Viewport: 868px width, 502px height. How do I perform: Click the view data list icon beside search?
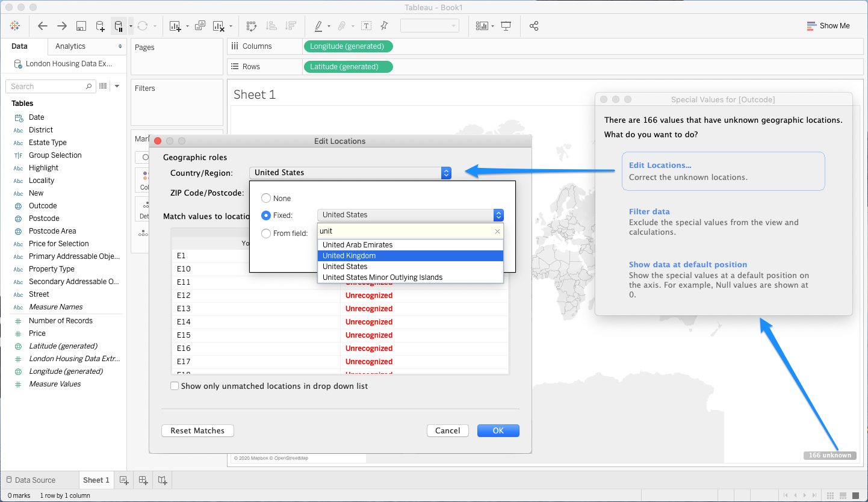(103, 86)
